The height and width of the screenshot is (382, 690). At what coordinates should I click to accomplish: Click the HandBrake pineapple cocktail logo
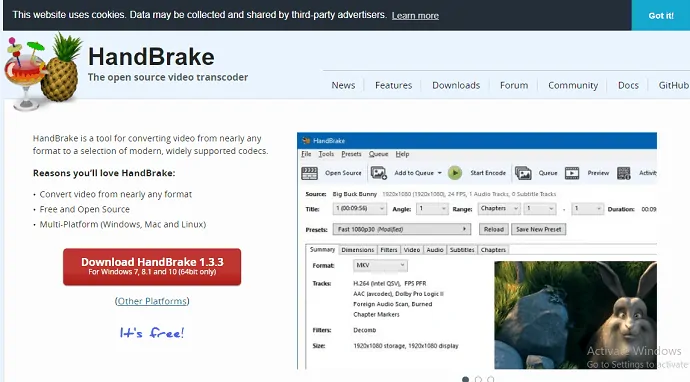pyautogui.click(x=43, y=71)
